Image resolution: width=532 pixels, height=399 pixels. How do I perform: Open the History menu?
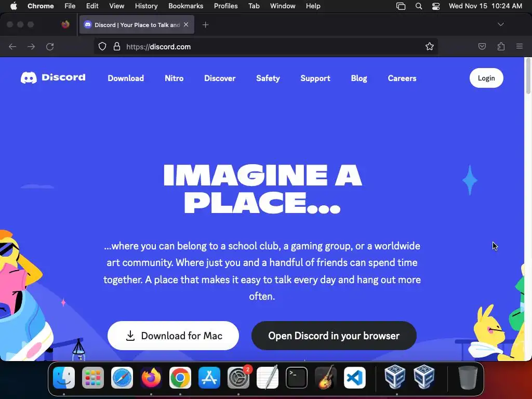pos(146,6)
